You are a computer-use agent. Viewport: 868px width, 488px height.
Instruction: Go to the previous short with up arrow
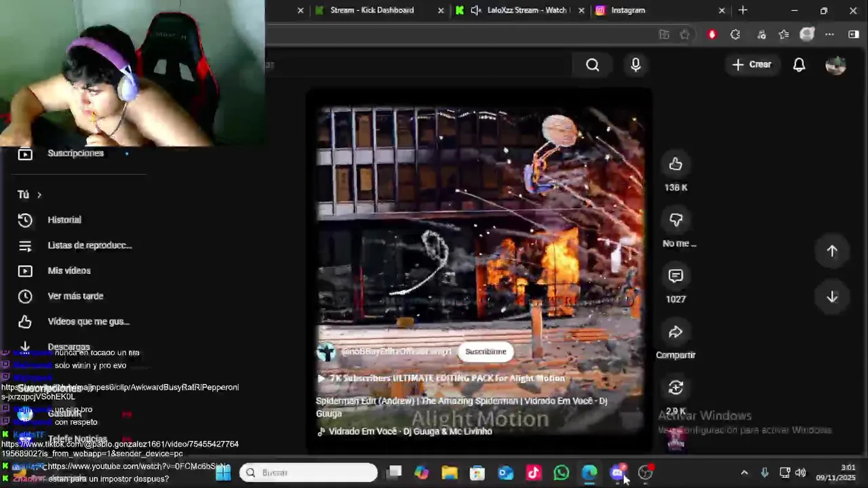click(x=832, y=251)
